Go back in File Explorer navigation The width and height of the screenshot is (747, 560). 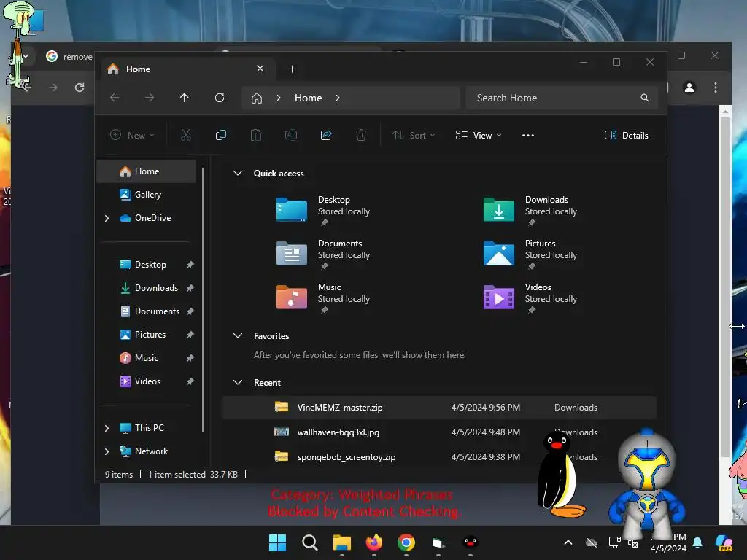115,98
